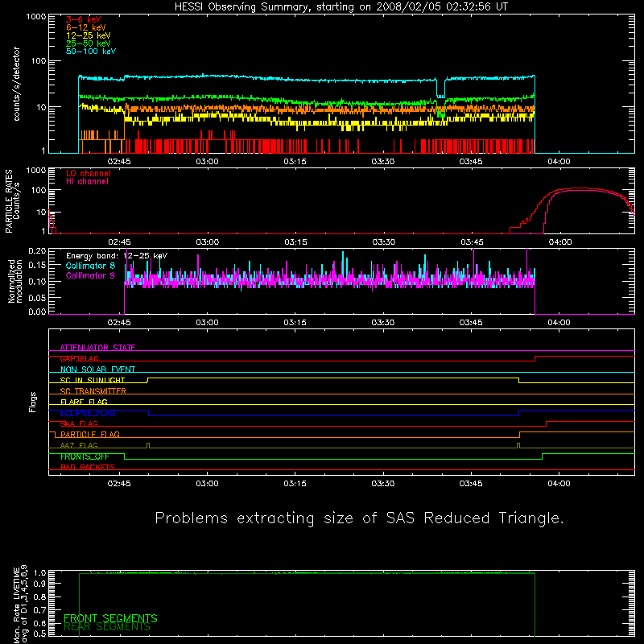
Task: Select the Collimator 9 legend label
Action: click(x=90, y=275)
